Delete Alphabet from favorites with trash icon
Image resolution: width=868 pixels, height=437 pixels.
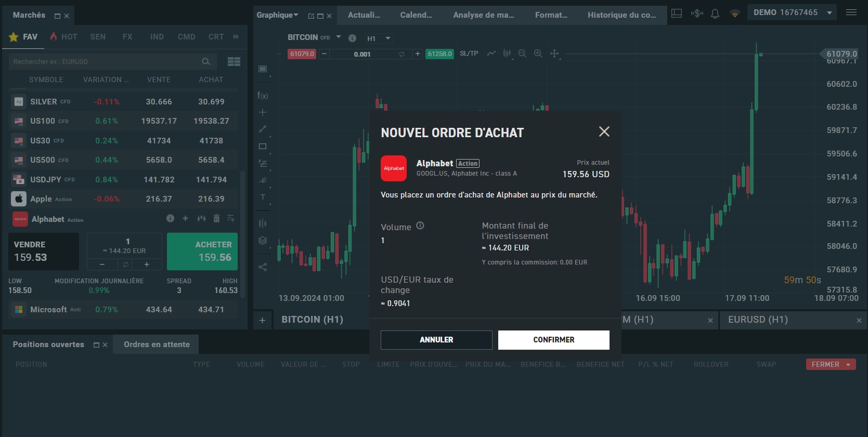tap(216, 218)
